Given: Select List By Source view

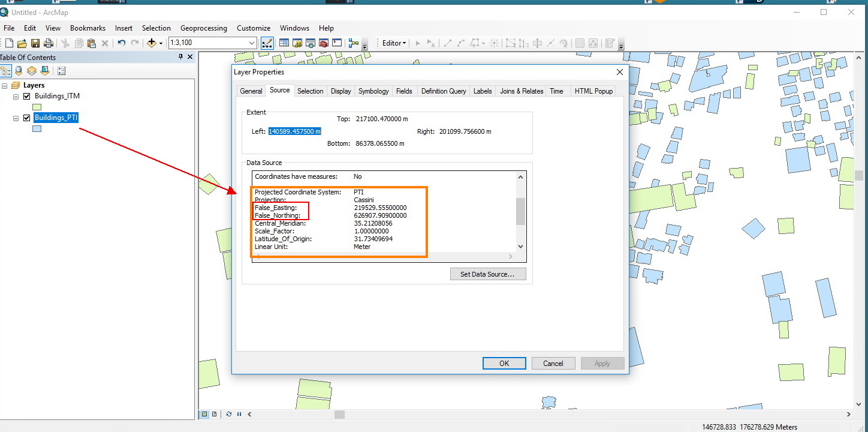Looking at the screenshot, I should [19, 71].
